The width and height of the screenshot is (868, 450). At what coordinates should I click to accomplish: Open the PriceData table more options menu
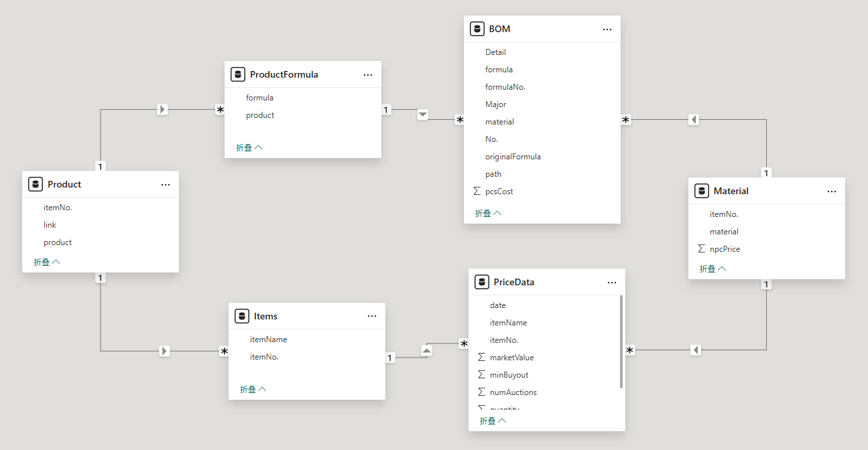[612, 283]
